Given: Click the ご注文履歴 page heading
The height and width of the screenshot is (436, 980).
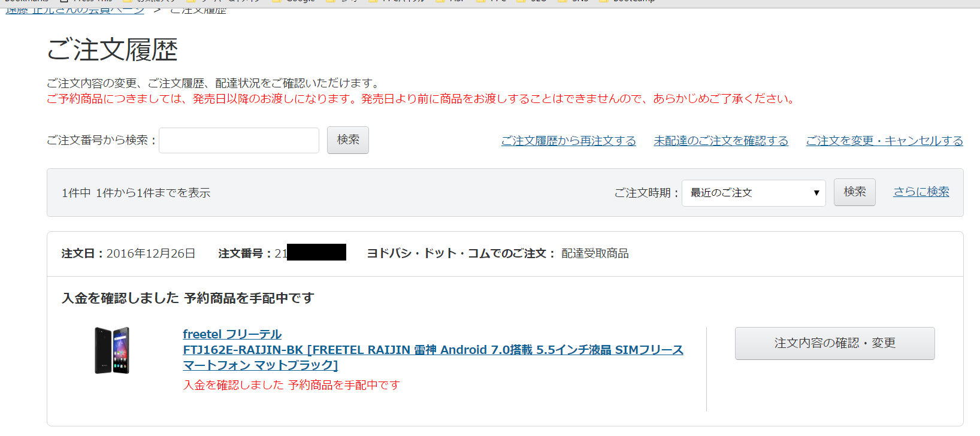Looking at the screenshot, I should point(113,50).
